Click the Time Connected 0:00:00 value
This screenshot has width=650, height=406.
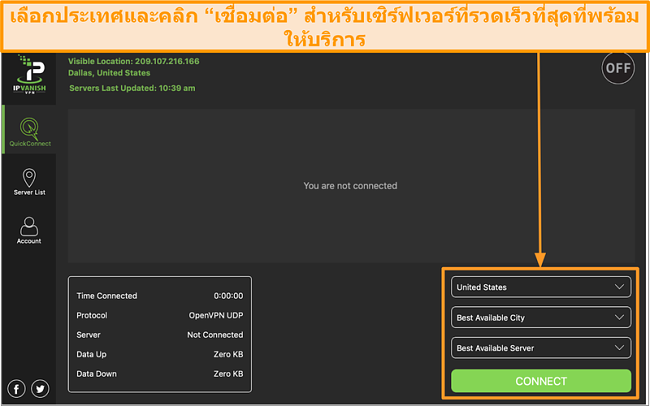point(228,296)
